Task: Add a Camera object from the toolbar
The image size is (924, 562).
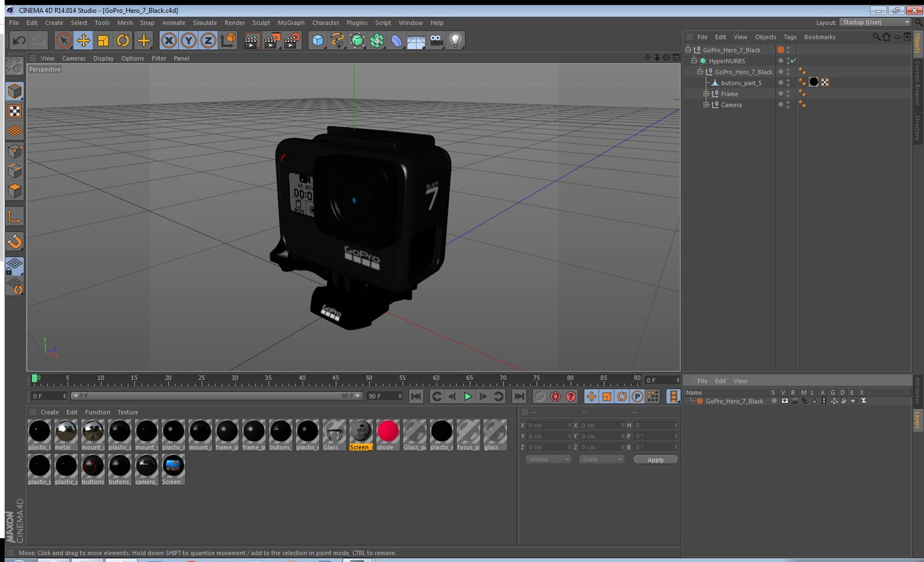Action: [x=436, y=41]
